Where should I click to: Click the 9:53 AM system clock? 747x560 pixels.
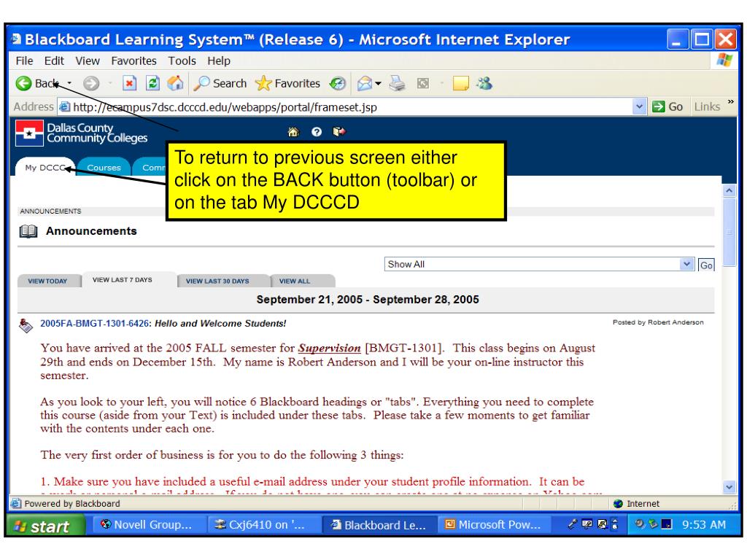coord(704,525)
